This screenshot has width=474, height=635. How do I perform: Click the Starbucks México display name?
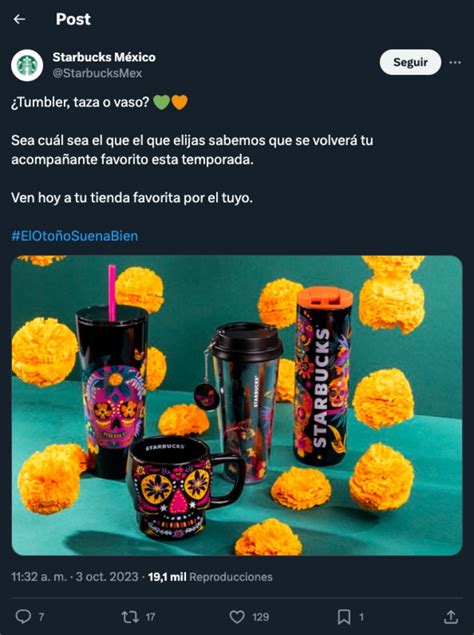(104, 57)
